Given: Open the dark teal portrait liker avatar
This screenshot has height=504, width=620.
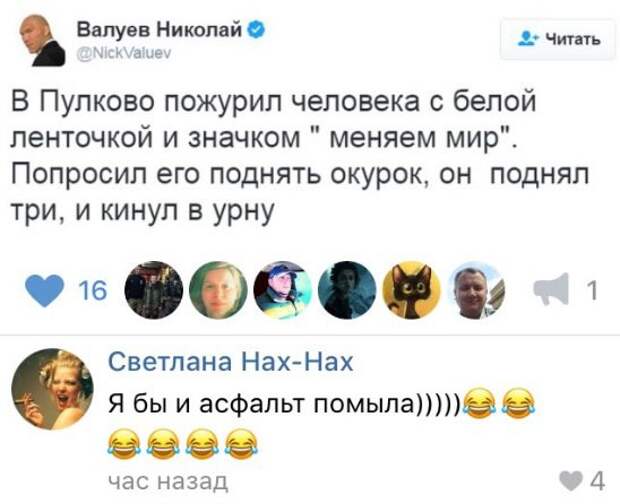Looking at the screenshot, I should click(347, 290).
